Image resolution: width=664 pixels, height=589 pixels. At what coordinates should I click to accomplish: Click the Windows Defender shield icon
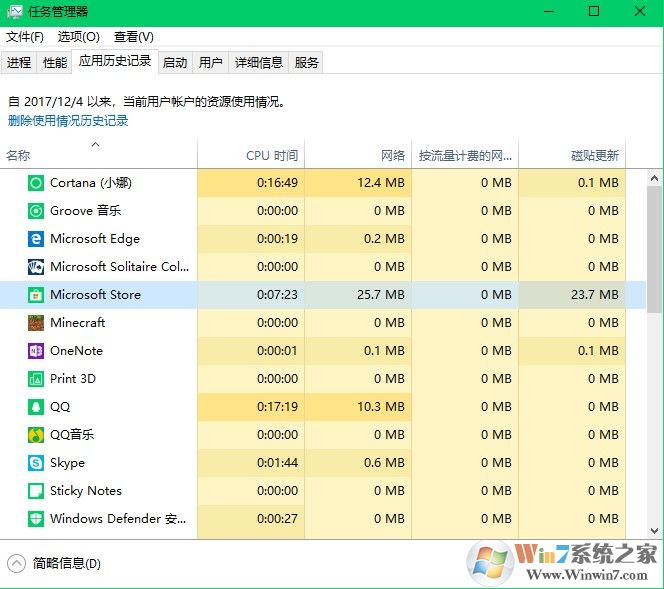click(35, 519)
